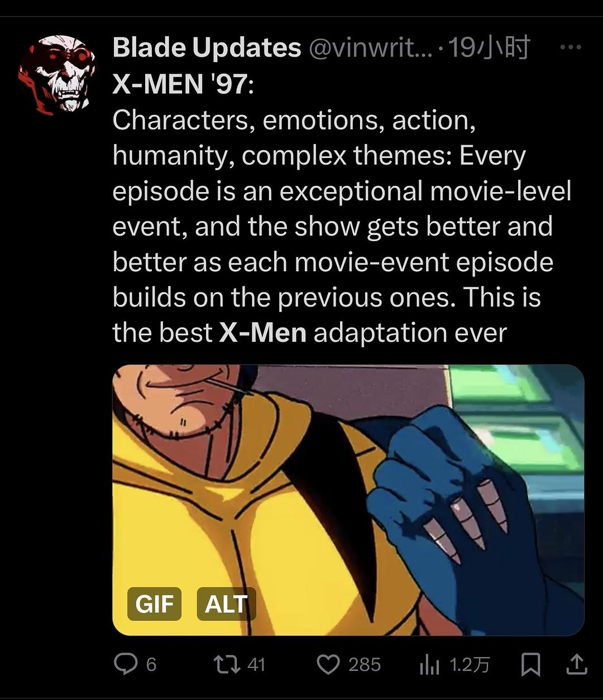View analytics bar chart icon
This screenshot has width=603, height=700.
pyautogui.click(x=429, y=664)
